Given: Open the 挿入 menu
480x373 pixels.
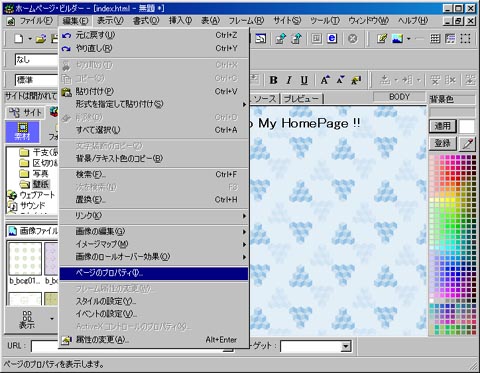Looking at the screenshot, I should tap(180, 21).
